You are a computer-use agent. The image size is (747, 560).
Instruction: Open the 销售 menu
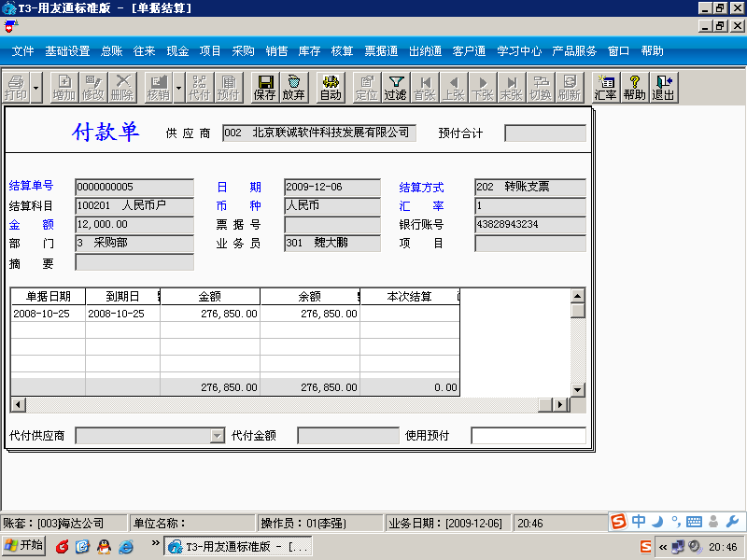[276, 51]
